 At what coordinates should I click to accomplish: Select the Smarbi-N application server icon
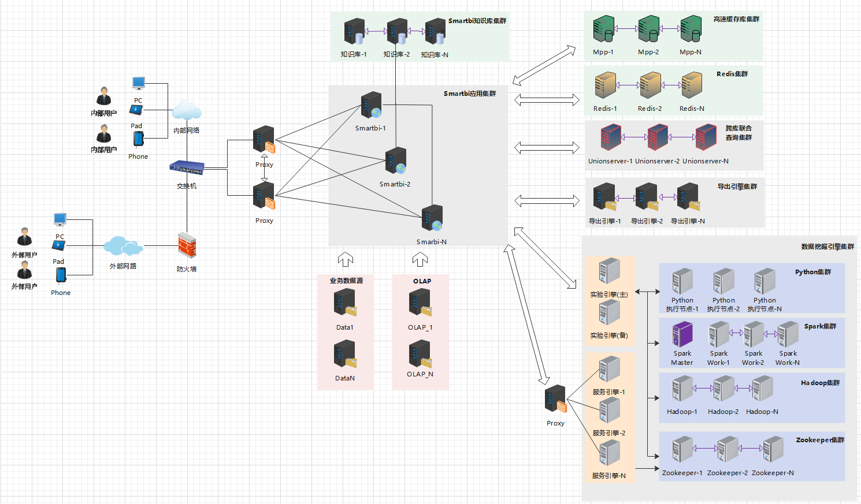[x=432, y=218]
